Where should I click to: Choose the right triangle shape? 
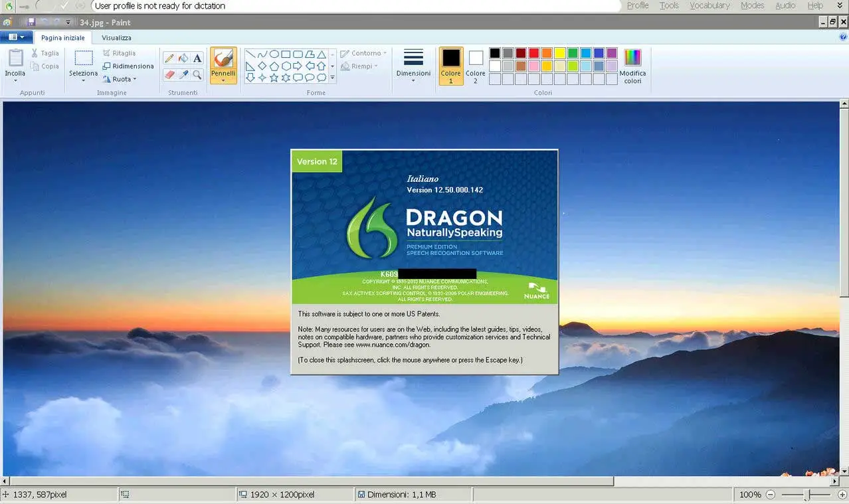(250, 66)
